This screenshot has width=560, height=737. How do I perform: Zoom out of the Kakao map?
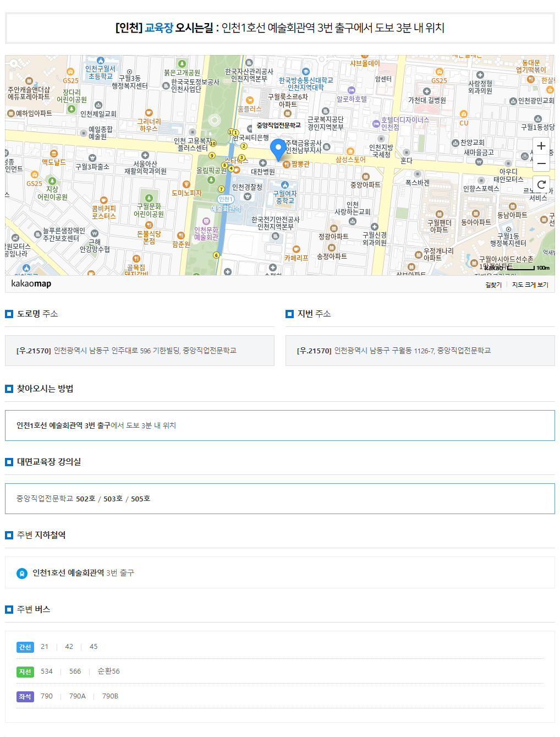tap(541, 163)
